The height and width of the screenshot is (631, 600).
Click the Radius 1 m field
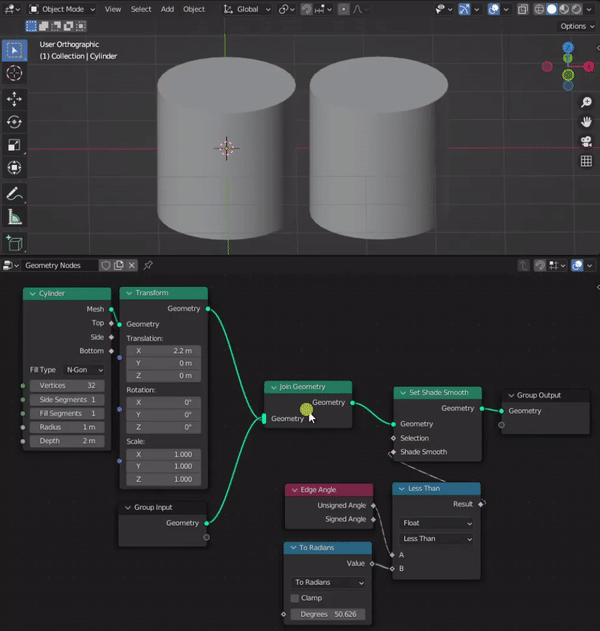67,427
